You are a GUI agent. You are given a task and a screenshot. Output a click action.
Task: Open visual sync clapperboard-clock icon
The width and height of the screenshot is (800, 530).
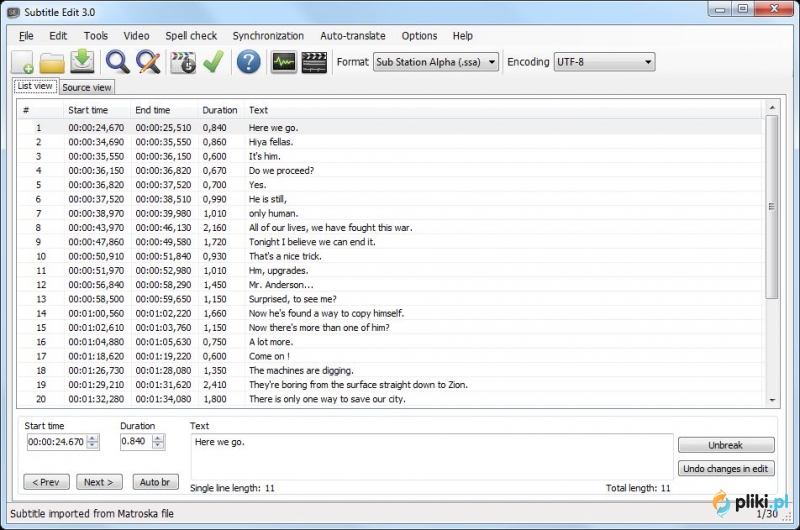[183, 62]
